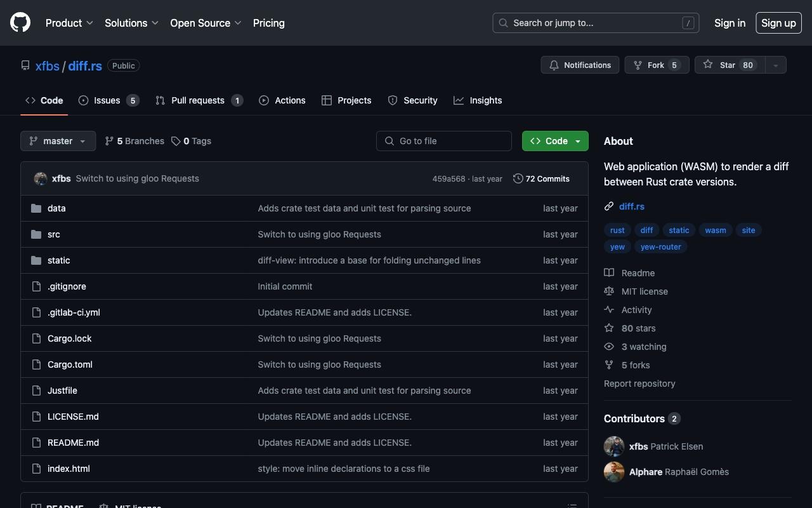This screenshot has height=508, width=812.
Task: Fork the repository with Fork button
Action: 657,65
